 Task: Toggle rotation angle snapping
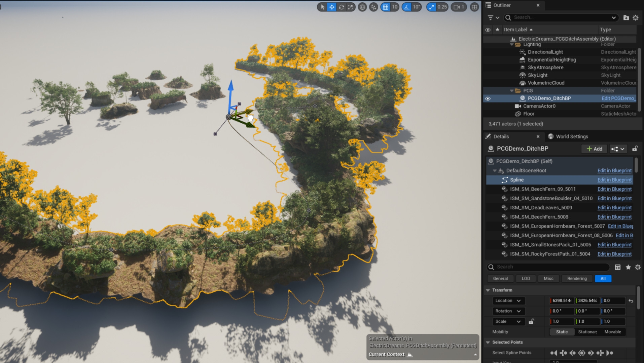[407, 7]
